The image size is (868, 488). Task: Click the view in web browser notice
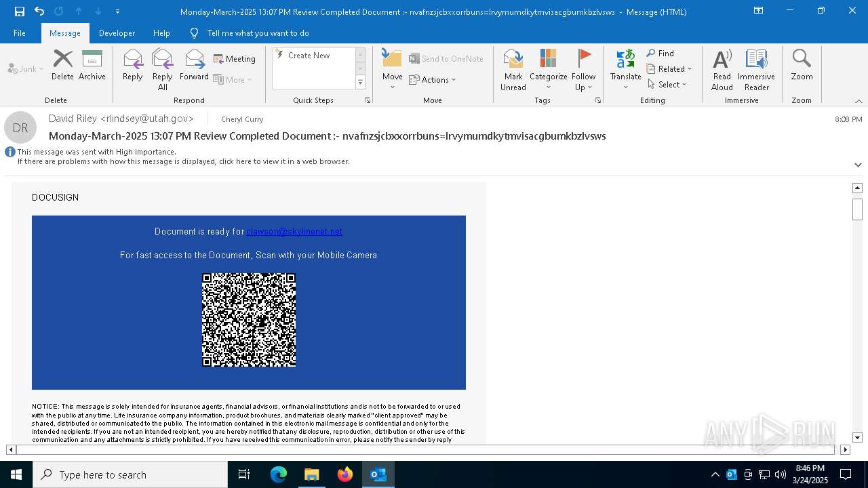point(184,161)
